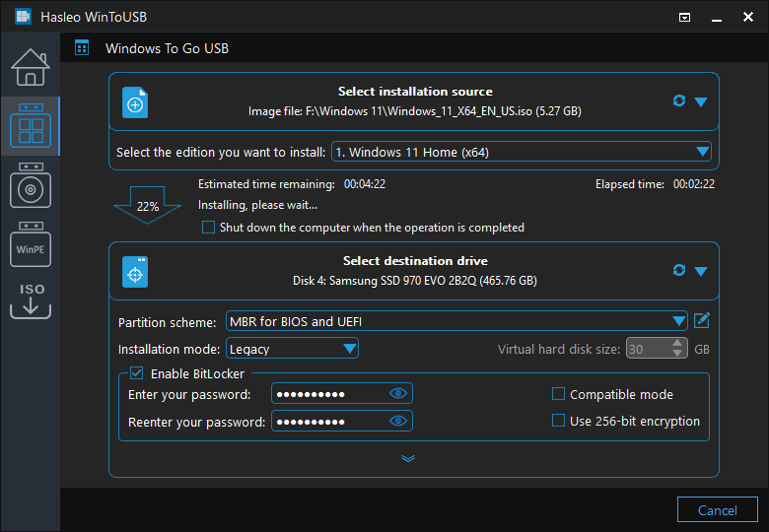The width and height of the screenshot is (769, 532).
Task: Reveal the reentered password with eye icon
Action: coord(398,422)
